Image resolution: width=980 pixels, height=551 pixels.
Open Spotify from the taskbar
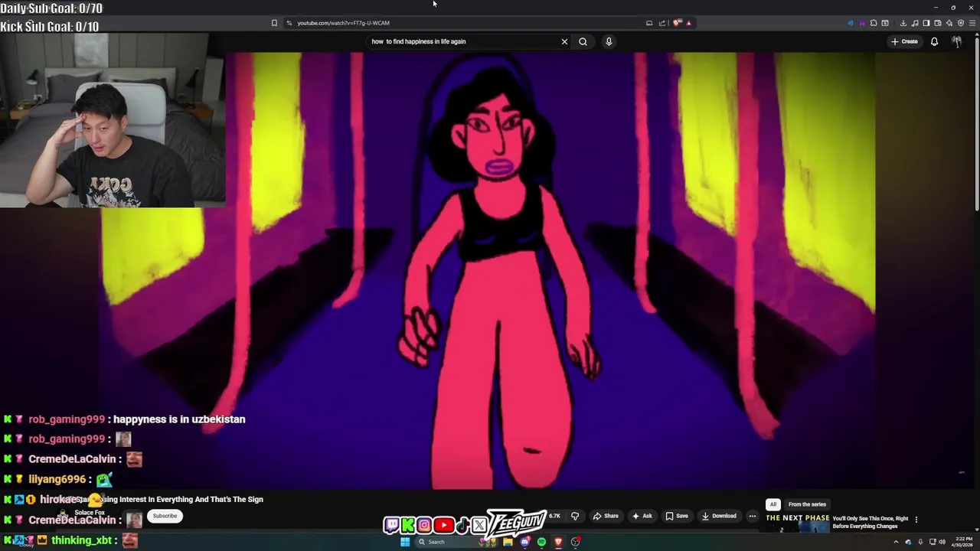point(541,542)
